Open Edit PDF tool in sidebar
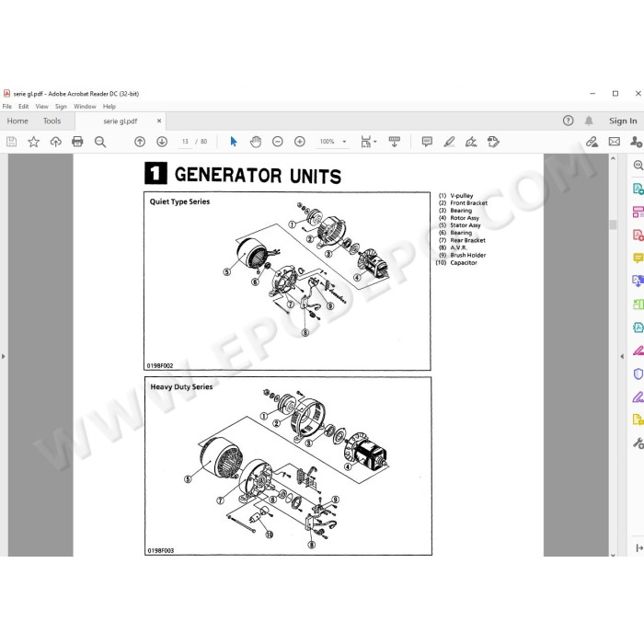Image resolution: width=644 pixels, height=644 pixels. coord(638,212)
